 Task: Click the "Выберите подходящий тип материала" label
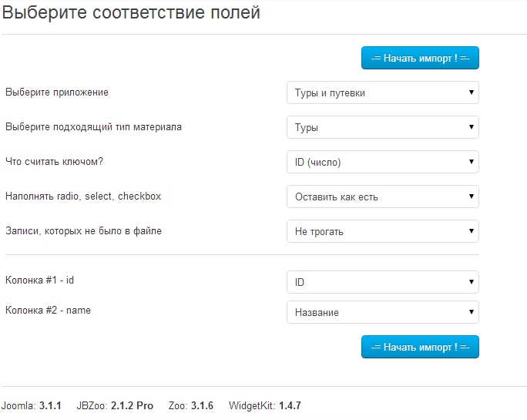(93, 126)
